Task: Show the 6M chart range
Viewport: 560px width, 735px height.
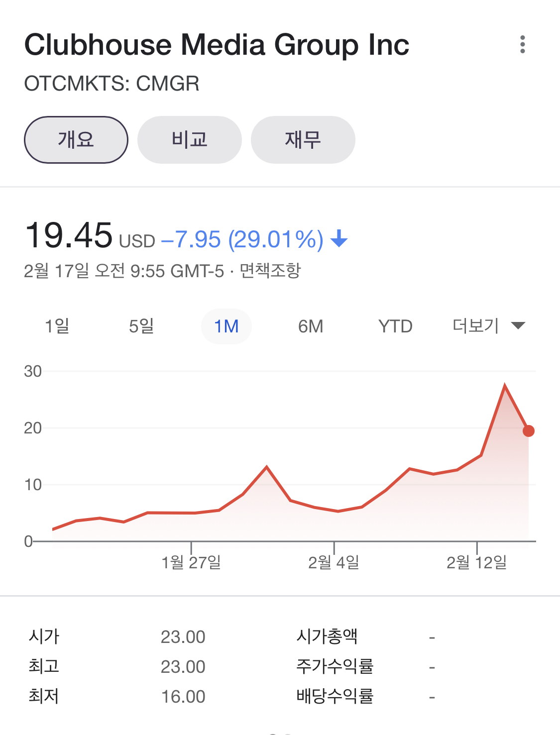Action: point(311,326)
